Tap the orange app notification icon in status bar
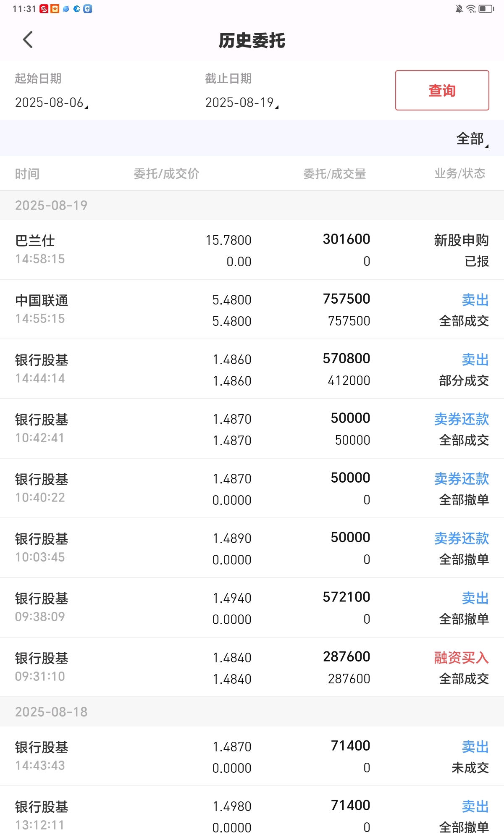This screenshot has height=840, width=504. tap(55, 9)
